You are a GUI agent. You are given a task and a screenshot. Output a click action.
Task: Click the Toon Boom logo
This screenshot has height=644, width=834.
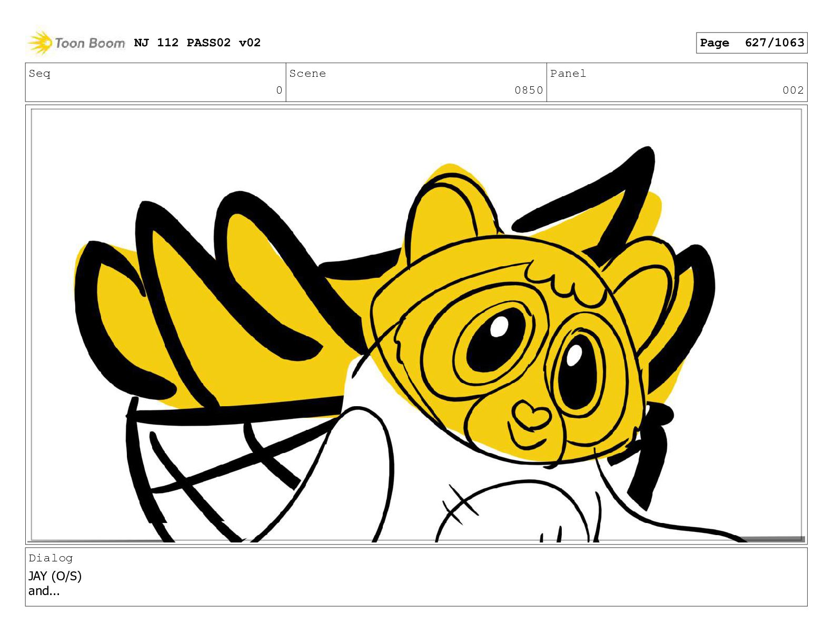(76, 43)
